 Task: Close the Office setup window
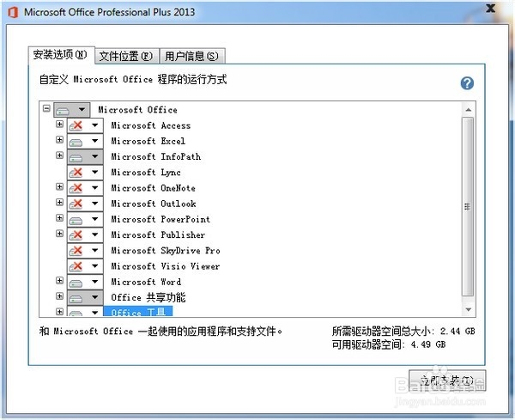point(491,9)
